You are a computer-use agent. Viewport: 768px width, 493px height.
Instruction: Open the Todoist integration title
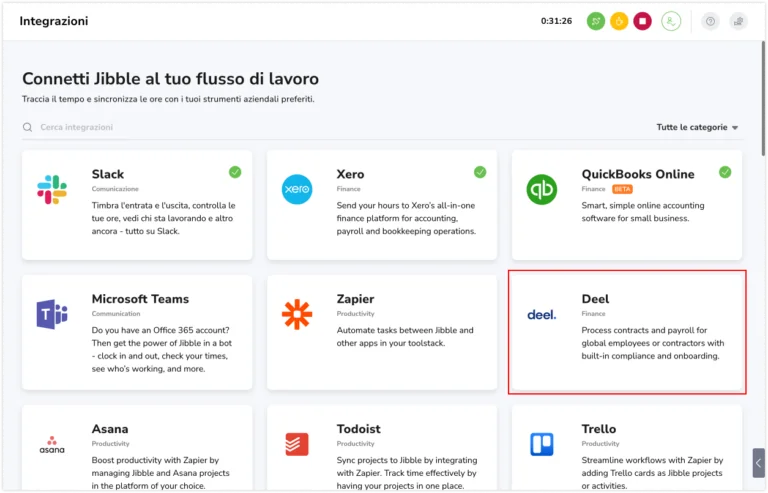(x=359, y=428)
